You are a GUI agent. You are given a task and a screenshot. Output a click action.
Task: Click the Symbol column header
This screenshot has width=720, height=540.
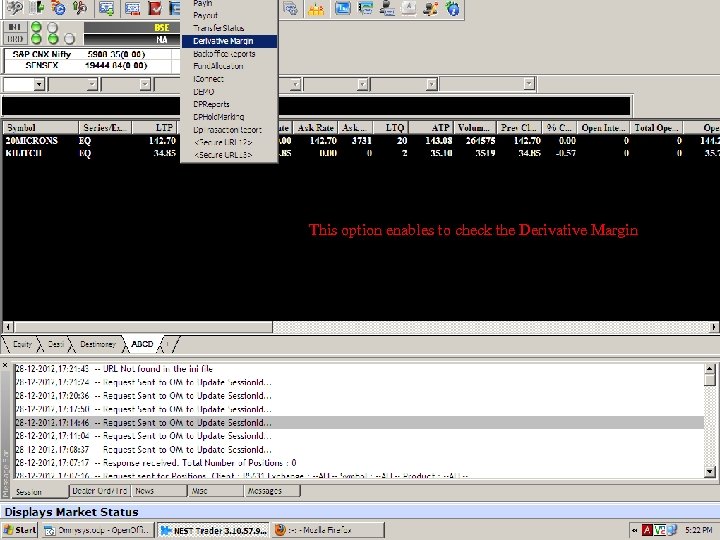click(x=40, y=127)
